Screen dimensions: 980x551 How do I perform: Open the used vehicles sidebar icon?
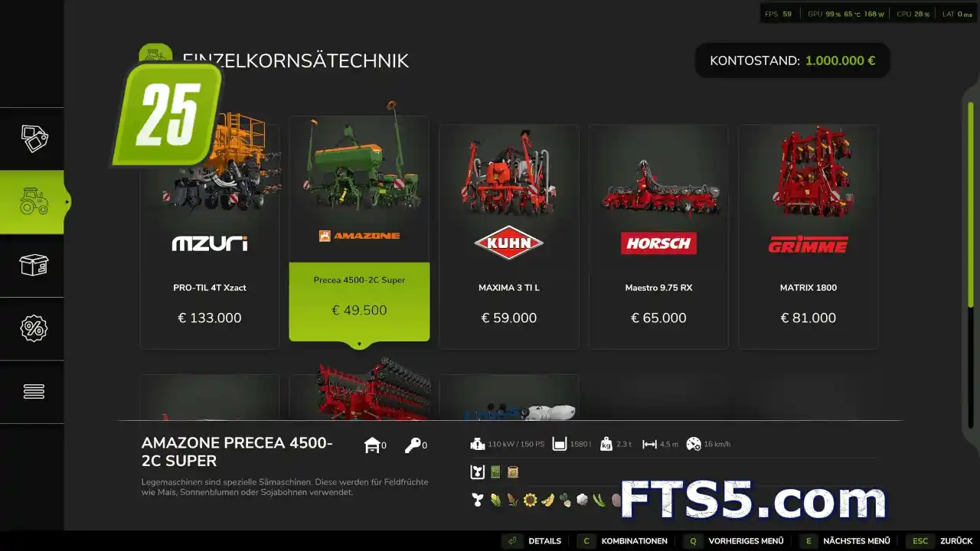tap(34, 139)
